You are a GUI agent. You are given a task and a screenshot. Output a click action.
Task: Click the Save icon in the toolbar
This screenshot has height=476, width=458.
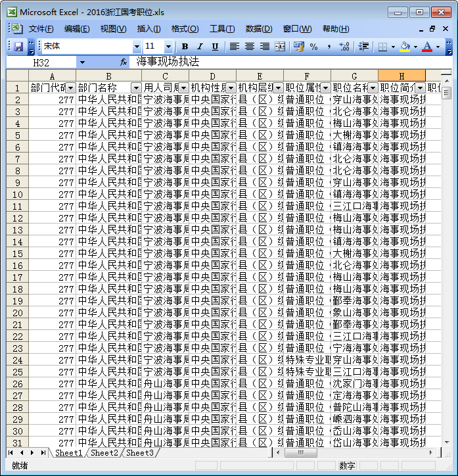click(18, 47)
